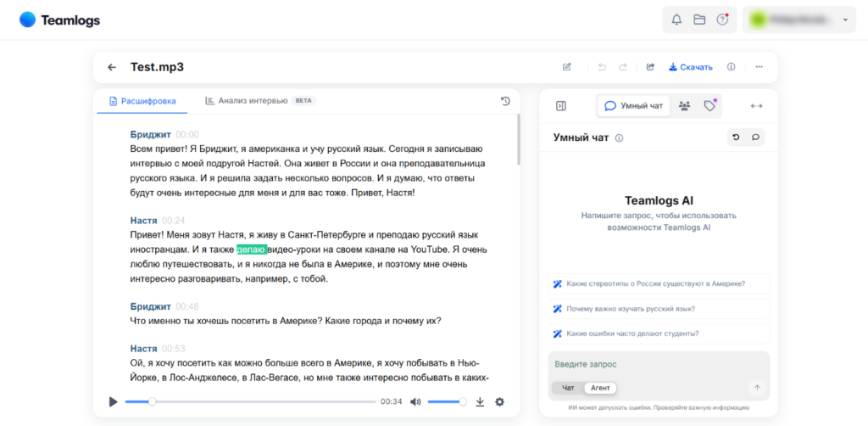Switch to Анализ интервью tab

click(x=260, y=101)
